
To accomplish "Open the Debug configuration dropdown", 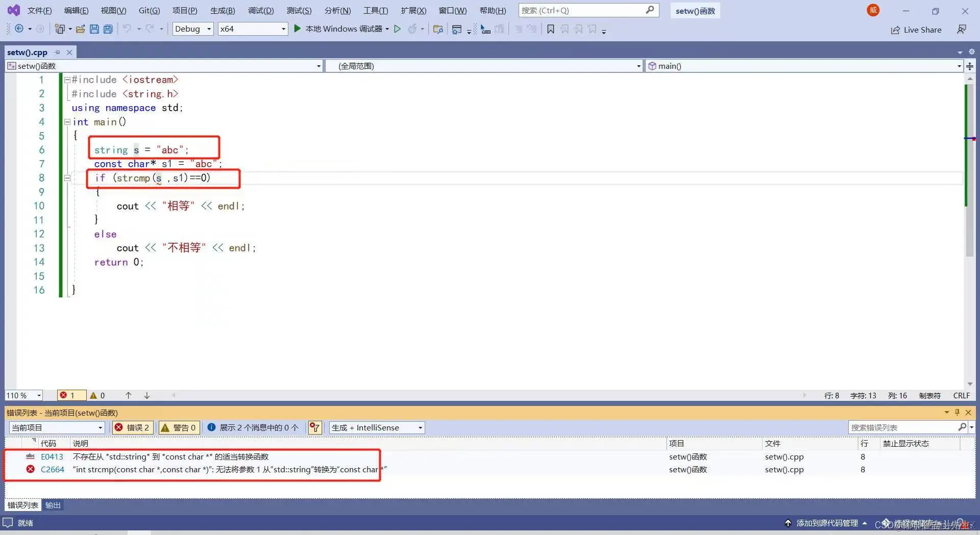I will click(x=193, y=29).
